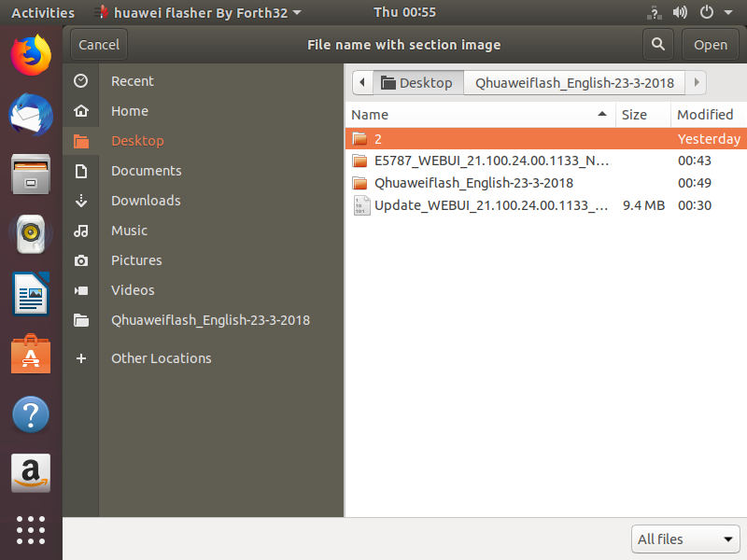Select Pictures in the places sidebar
The image size is (747, 560).
(136, 260)
